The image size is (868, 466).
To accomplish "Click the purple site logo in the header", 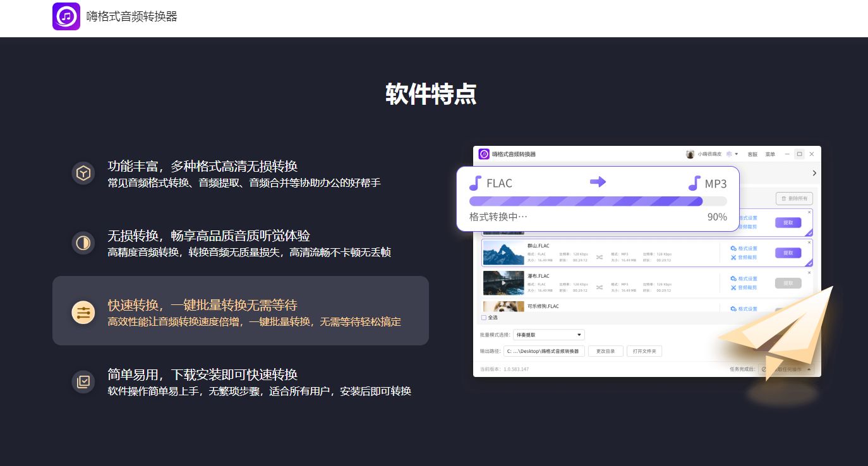I will click(x=66, y=16).
